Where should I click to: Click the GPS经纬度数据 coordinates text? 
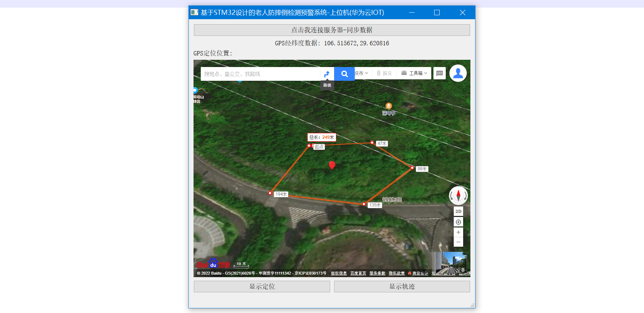tap(332, 43)
